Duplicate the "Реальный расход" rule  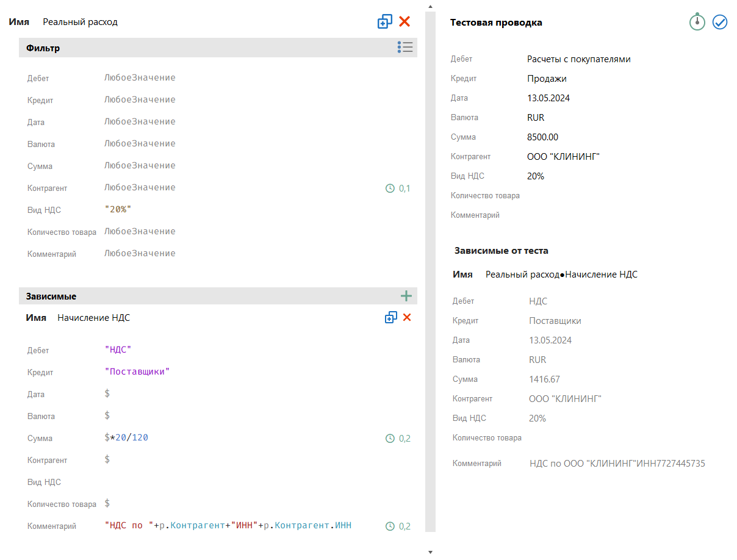coord(384,21)
